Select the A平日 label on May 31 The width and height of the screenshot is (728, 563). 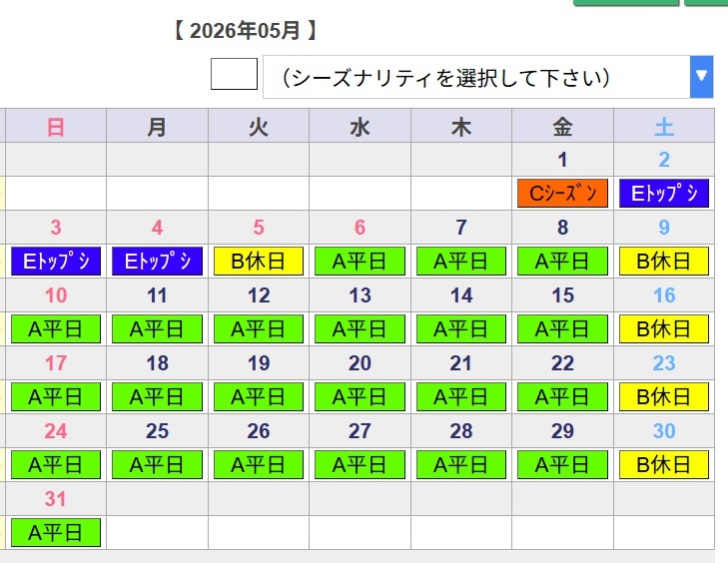56,532
